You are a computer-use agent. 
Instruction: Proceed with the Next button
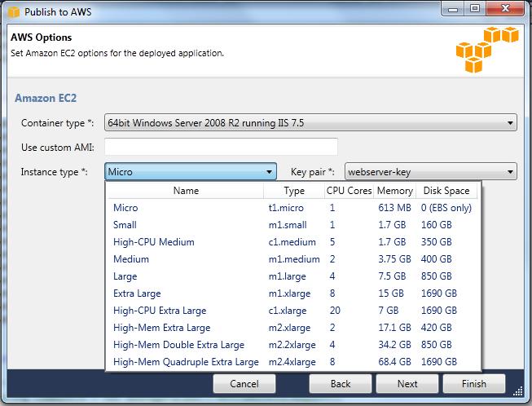407,384
